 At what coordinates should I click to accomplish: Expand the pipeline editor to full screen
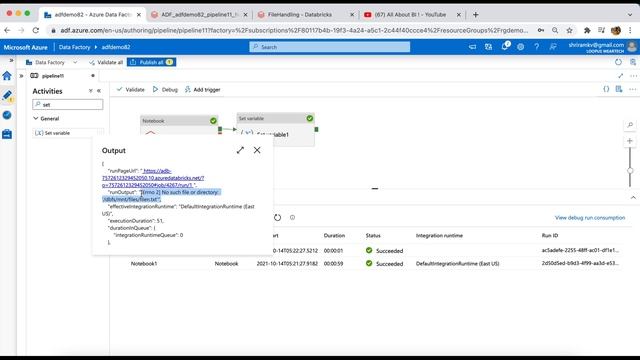pyautogui.click(x=620, y=76)
